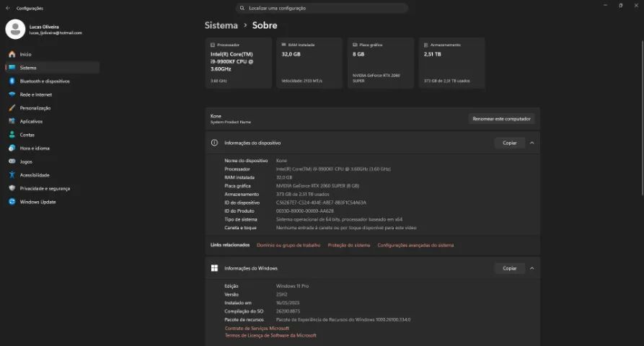This screenshot has width=644, height=346.
Task: Click the Acessibilidade icon
Action: point(12,175)
